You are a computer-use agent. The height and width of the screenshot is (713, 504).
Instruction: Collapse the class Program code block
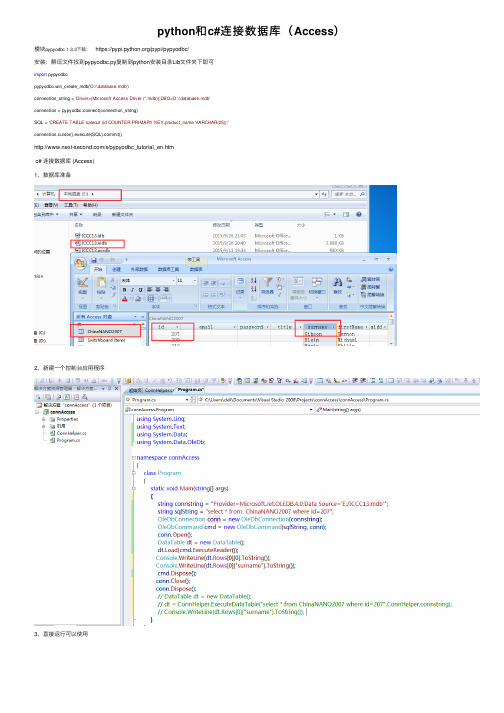[x=134, y=473]
